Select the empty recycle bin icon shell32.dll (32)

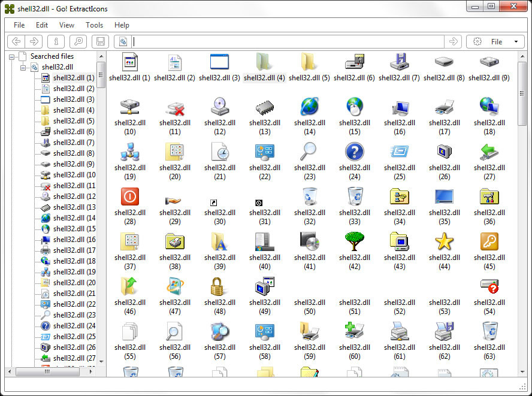click(x=309, y=197)
